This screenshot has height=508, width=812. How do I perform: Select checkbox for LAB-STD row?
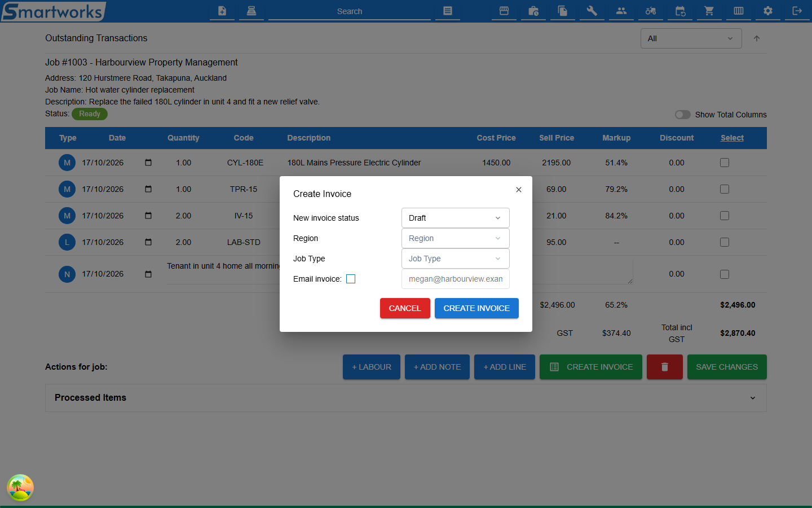click(725, 242)
